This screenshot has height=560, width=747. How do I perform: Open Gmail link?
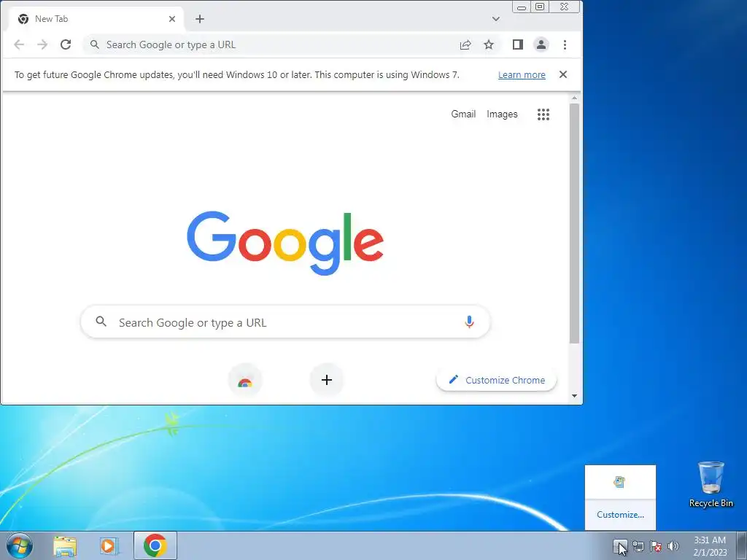(463, 114)
